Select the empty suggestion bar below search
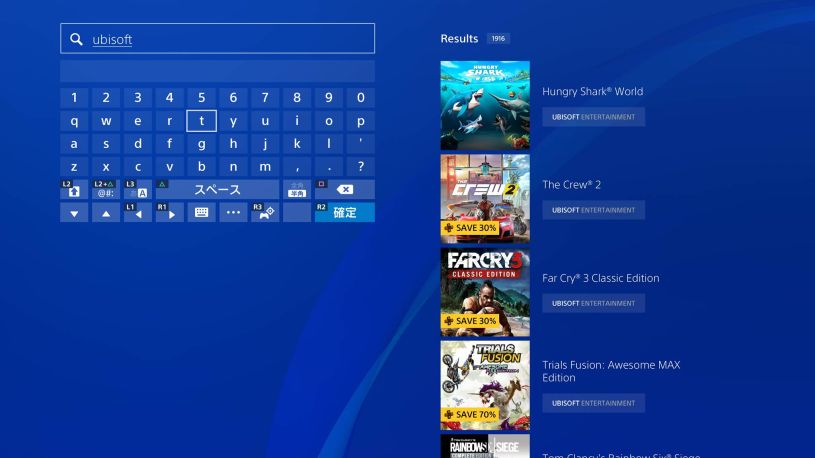The height and width of the screenshot is (458, 815). pyautogui.click(x=217, y=71)
